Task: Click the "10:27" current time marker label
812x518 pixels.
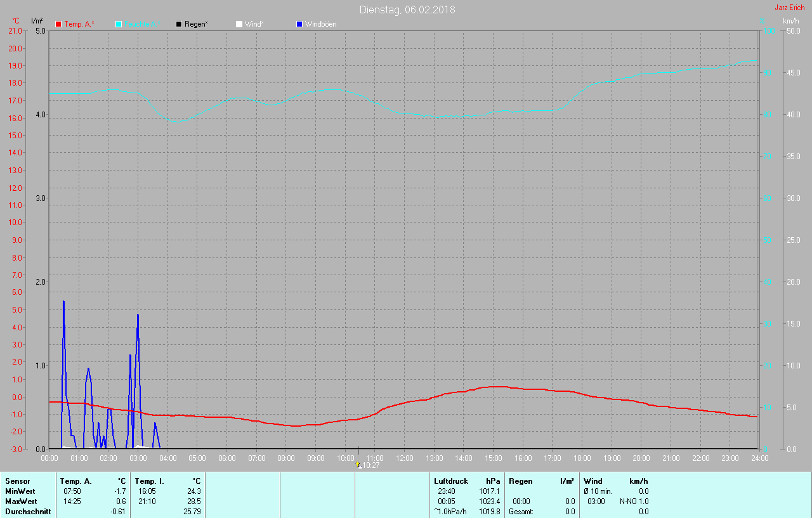Action: click(x=370, y=465)
